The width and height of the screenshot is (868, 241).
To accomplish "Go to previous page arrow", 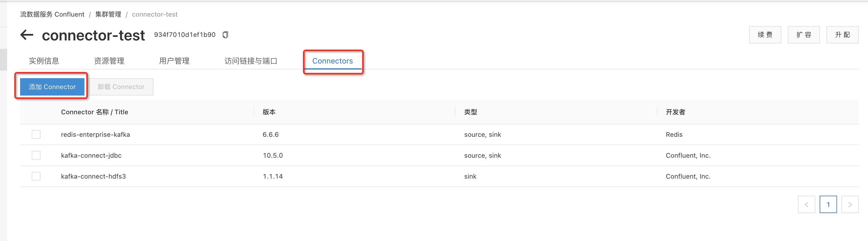I will 806,204.
